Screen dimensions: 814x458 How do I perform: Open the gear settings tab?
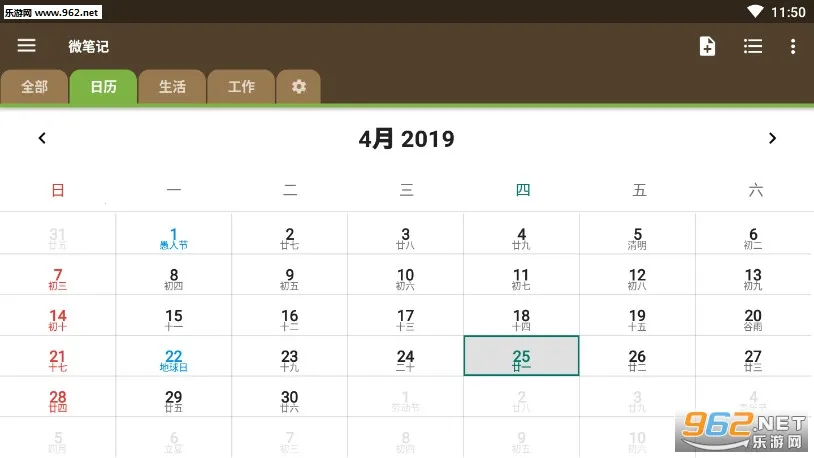click(x=298, y=87)
